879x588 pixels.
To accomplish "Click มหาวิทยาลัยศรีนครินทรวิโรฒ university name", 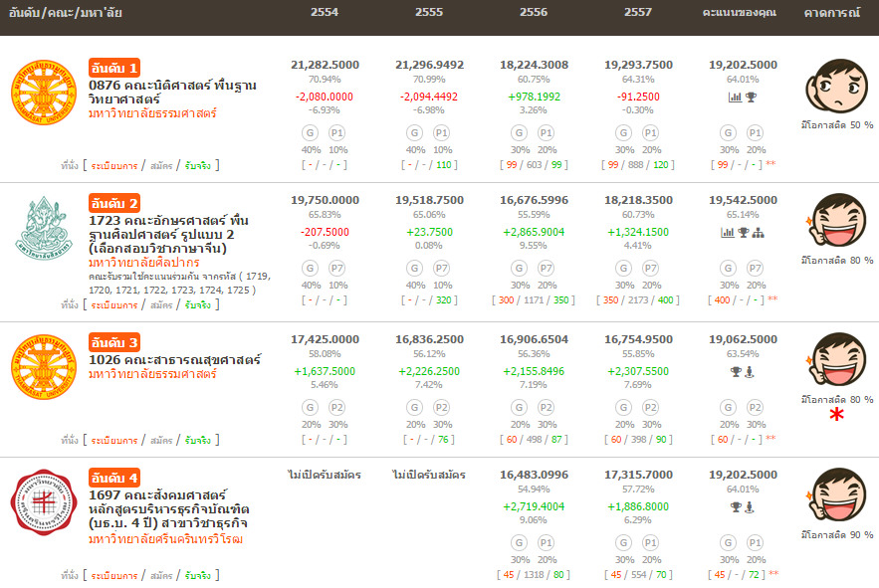I will point(166,539).
